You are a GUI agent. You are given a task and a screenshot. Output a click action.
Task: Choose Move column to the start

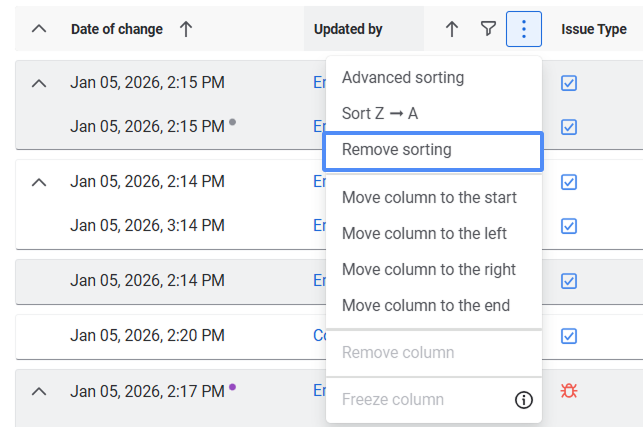tap(429, 197)
